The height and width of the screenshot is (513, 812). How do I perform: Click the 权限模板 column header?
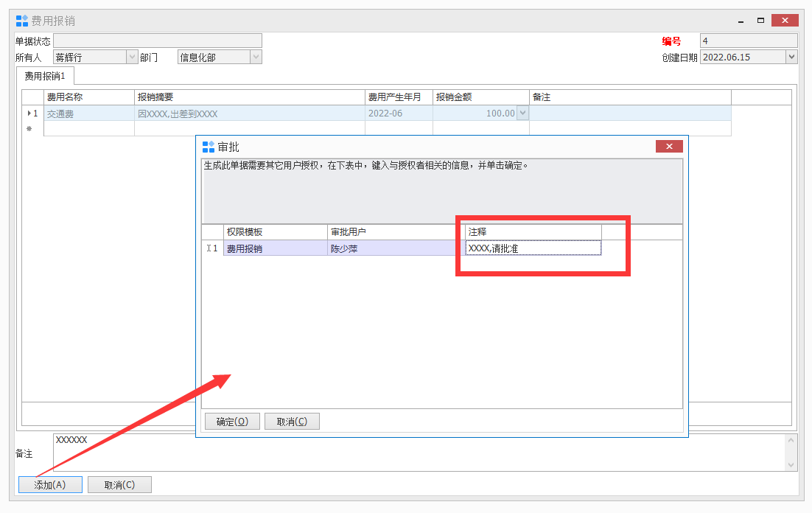coord(275,232)
